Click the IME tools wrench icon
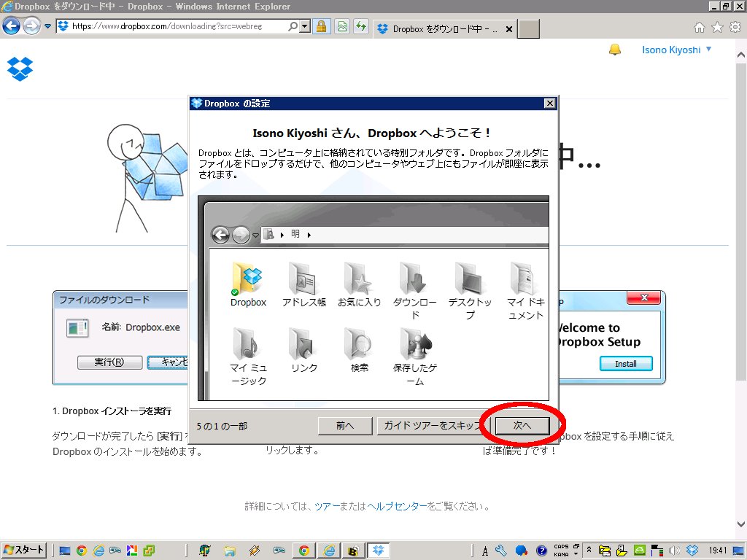Viewport: 747px width, 560px height. [500, 551]
